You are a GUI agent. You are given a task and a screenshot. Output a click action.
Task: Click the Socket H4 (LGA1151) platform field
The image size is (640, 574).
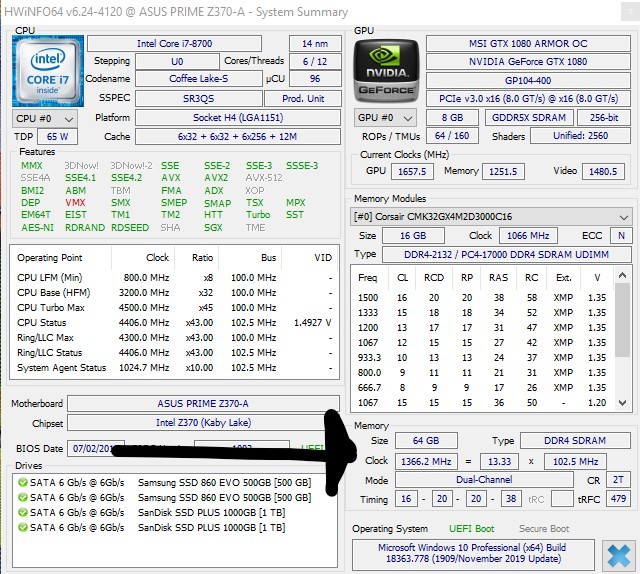point(238,118)
